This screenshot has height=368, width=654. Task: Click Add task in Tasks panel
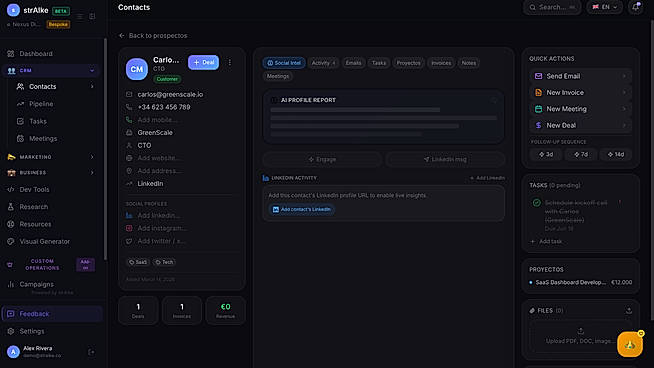(546, 242)
